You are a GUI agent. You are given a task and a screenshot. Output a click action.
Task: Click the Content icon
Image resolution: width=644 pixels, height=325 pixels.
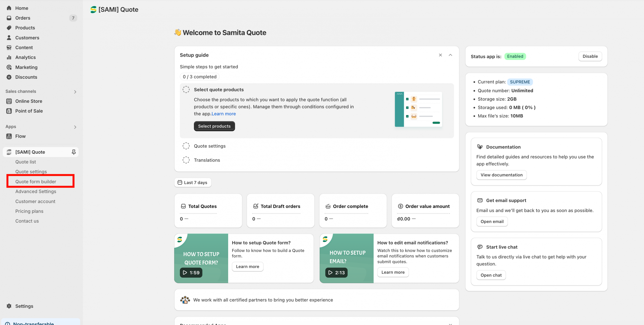[x=9, y=47]
